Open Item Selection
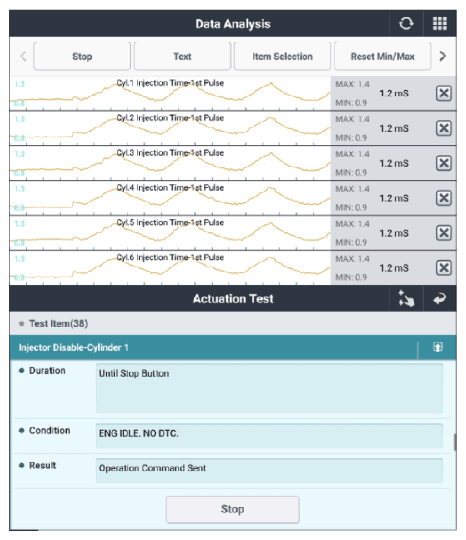 point(282,56)
